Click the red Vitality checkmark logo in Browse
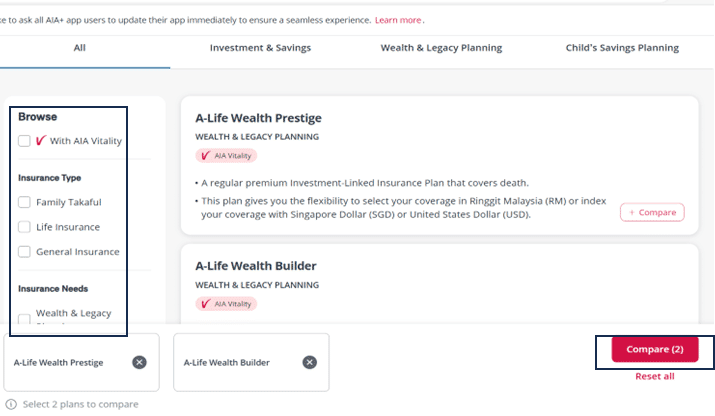 (x=41, y=140)
